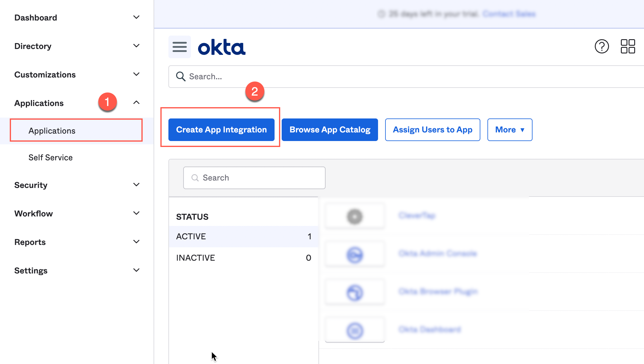The height and width of the screenshot is (364, 644).
Task: Click the Contact Sales link in banner
Action: [x=509, y=14]
